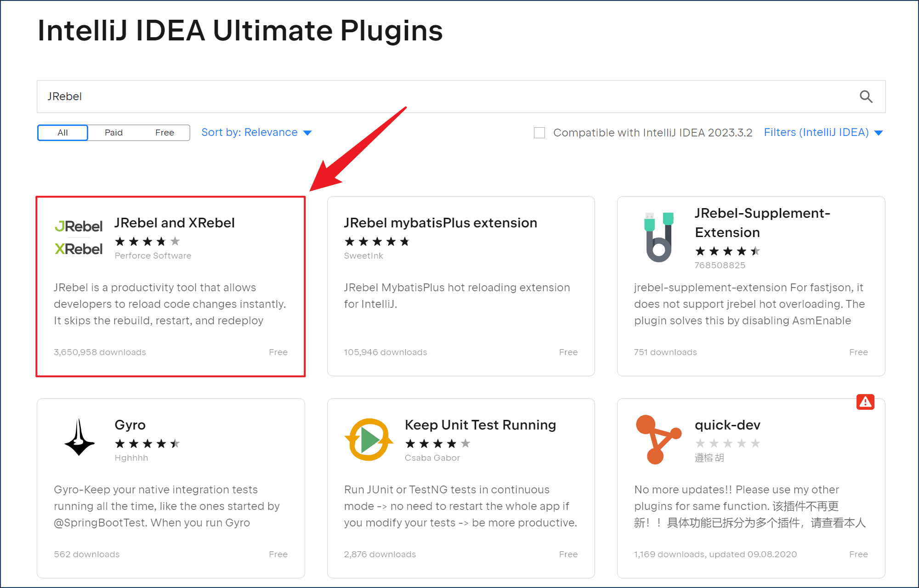This screenshot has height=588, width=919.
Task: Click the Perforce Software vendor name
Action: pos(153,255)
